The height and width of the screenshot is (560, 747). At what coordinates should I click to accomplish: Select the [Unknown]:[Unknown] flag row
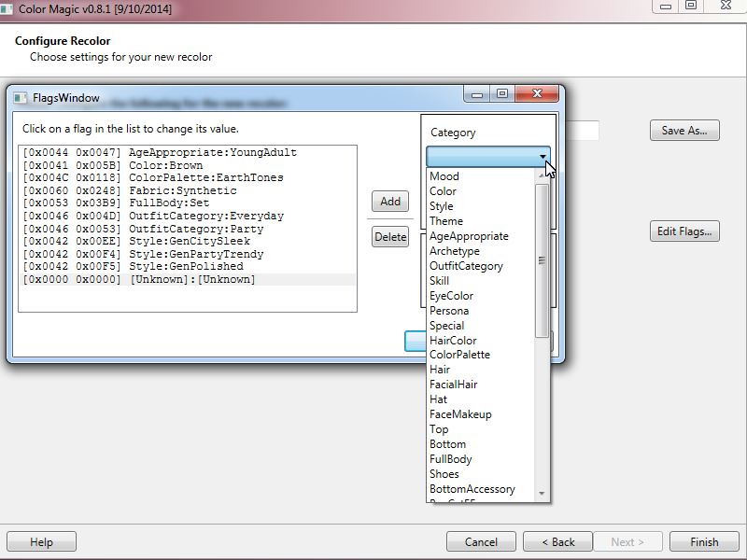click(188, 279)
